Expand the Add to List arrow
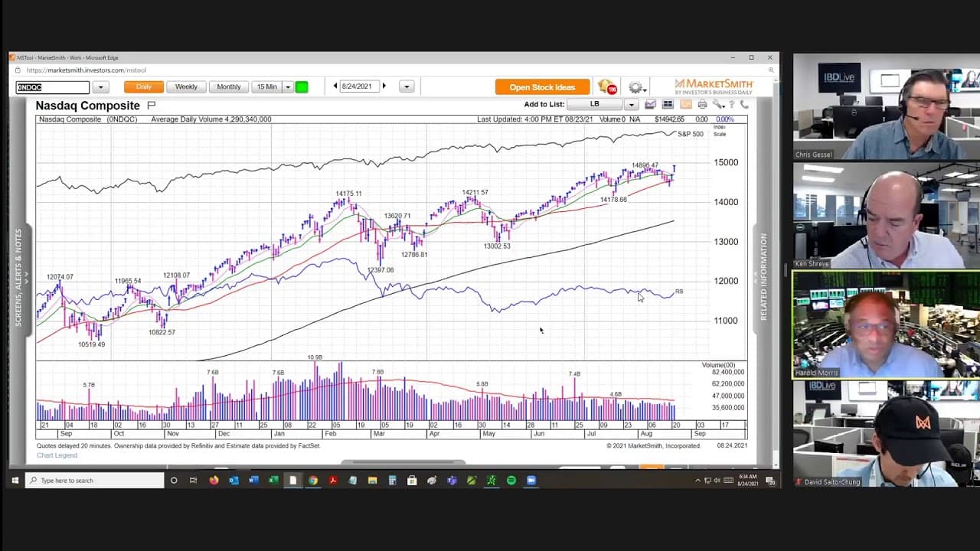The height and width of the screenshot is (551, 980). tap(632, 104)
